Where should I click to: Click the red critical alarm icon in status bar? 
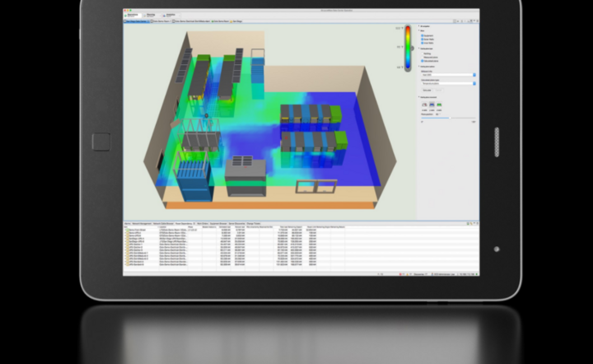(x=400, y=274)
